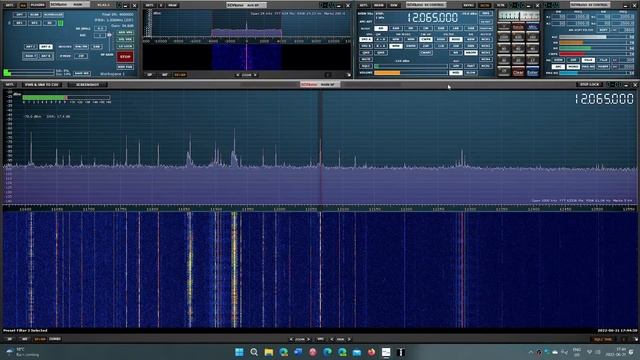This screenshot has width=640, height=360.
Task: Select DSB mode in RX Control
Action: 441,29
